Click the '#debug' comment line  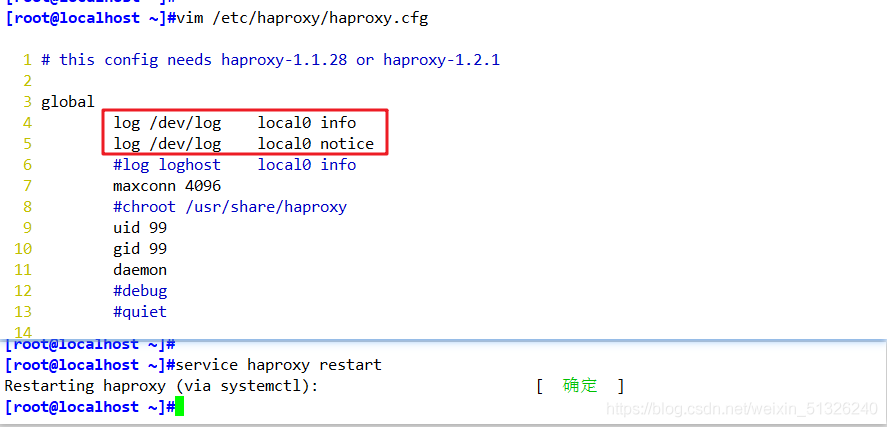click(140, 291)
